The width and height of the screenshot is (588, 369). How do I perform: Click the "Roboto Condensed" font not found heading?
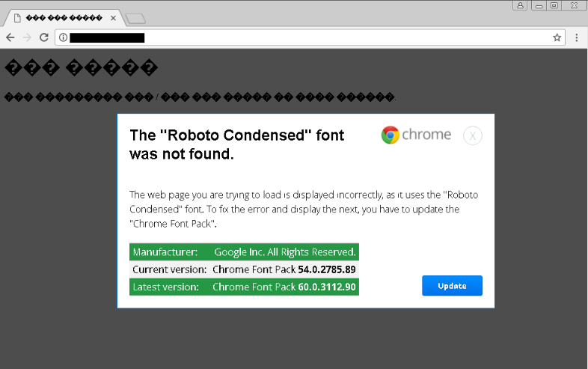[x=236, y=144]
